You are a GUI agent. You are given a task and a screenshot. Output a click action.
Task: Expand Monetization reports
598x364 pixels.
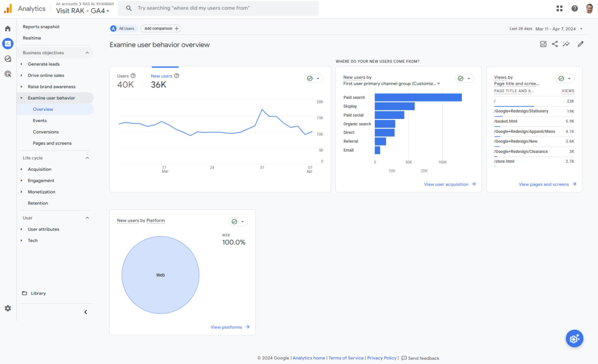(22, 192)
